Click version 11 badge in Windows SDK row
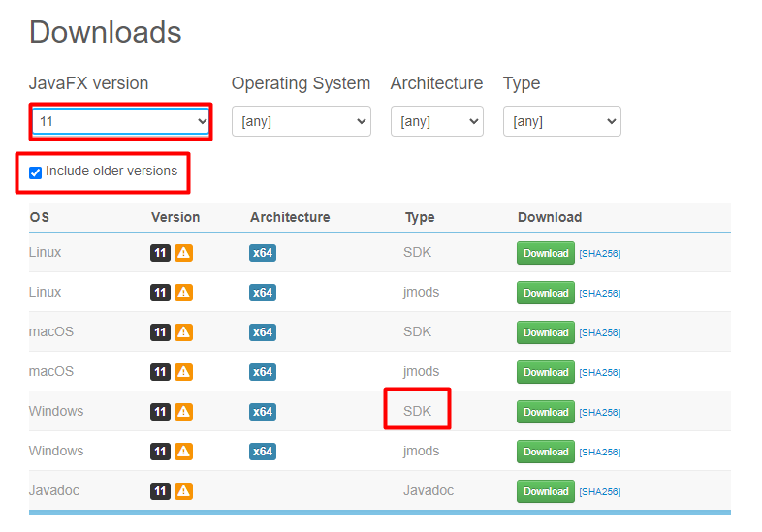Image resolution: width=762 pixels, height=532 pixels. click(x=160, y=412)
